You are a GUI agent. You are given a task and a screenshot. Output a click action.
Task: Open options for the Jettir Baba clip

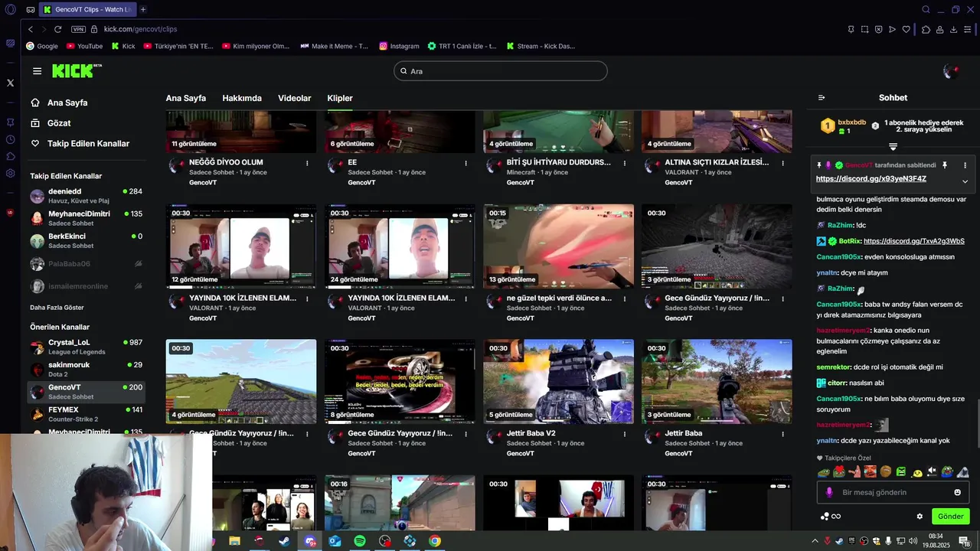[x=783, y=434]
